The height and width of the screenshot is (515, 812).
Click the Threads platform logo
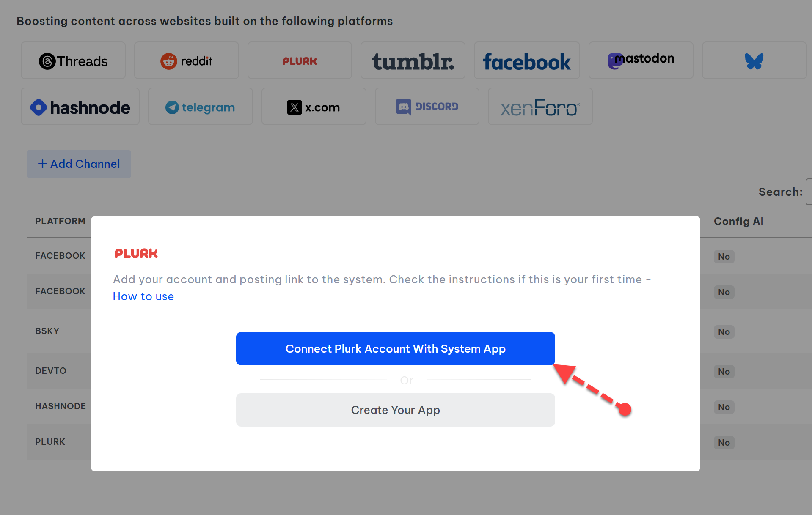(x=73, y=61)
